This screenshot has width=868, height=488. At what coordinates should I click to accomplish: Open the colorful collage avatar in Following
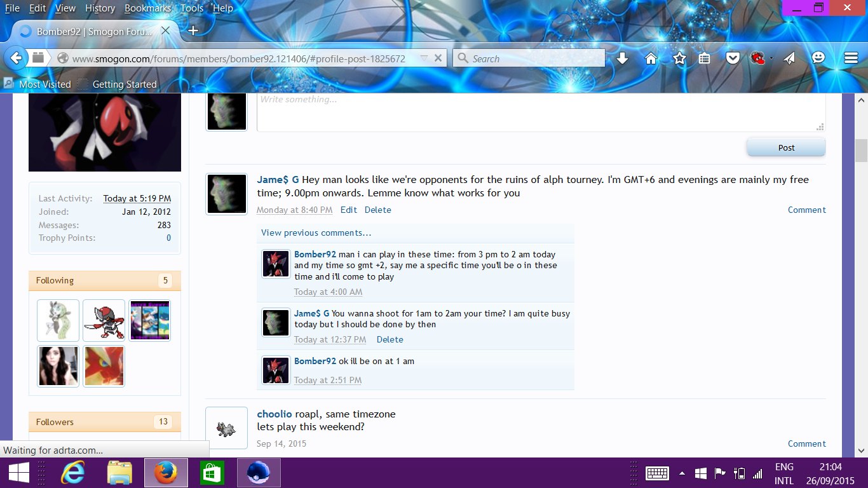coord(149,320)
